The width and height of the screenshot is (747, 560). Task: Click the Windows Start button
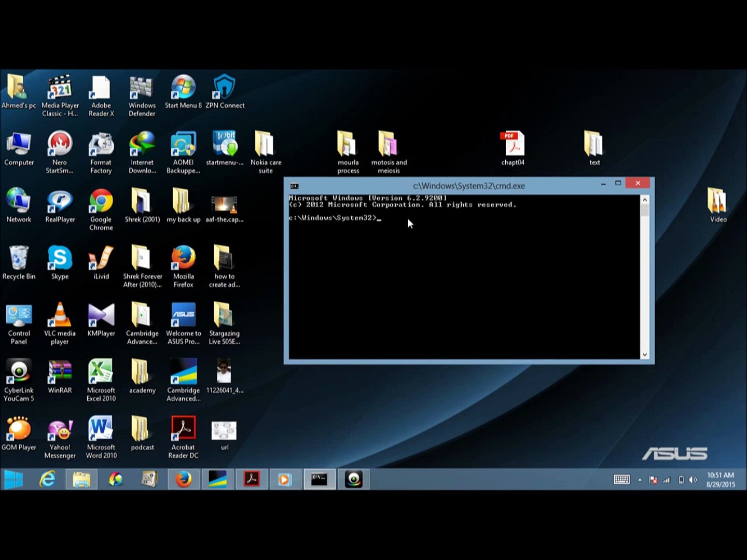(13, 480)
